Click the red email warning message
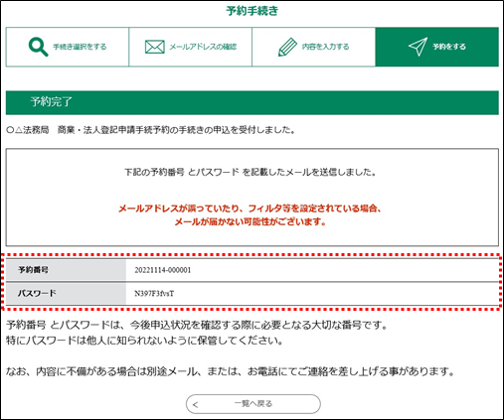Viewport: 504px width, 420px height. click(251, 215)
